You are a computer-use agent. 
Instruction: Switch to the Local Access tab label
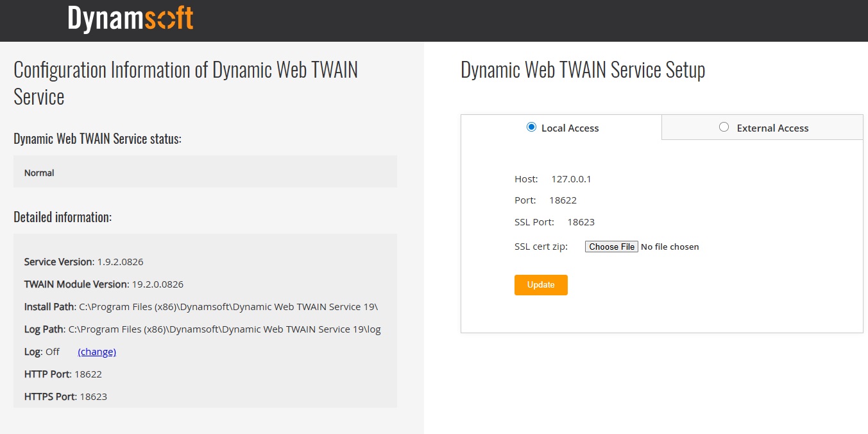coord(570,128)
